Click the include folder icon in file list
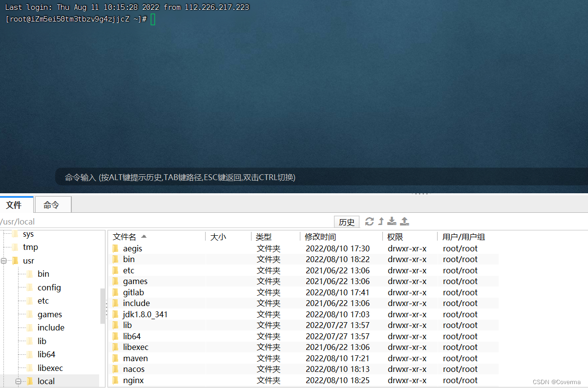 pyautogui.click(x=115, y=303)
